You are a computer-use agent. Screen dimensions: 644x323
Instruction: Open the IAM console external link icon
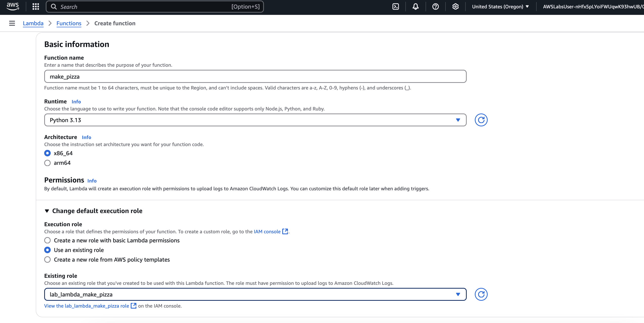pyautogui.click(x=285, y=231)
